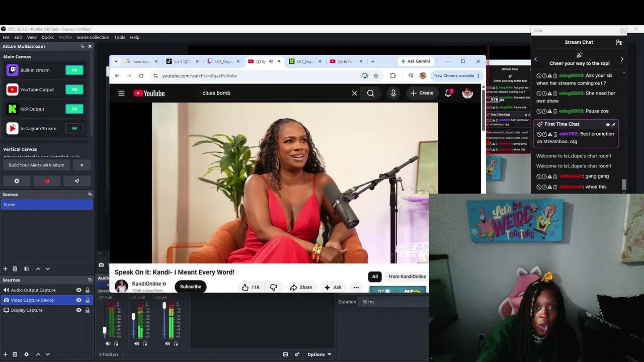Open source properties gear icon
The width and height of the screenshot is (644, 362).
pyautogui.click(x=26, y=354)
